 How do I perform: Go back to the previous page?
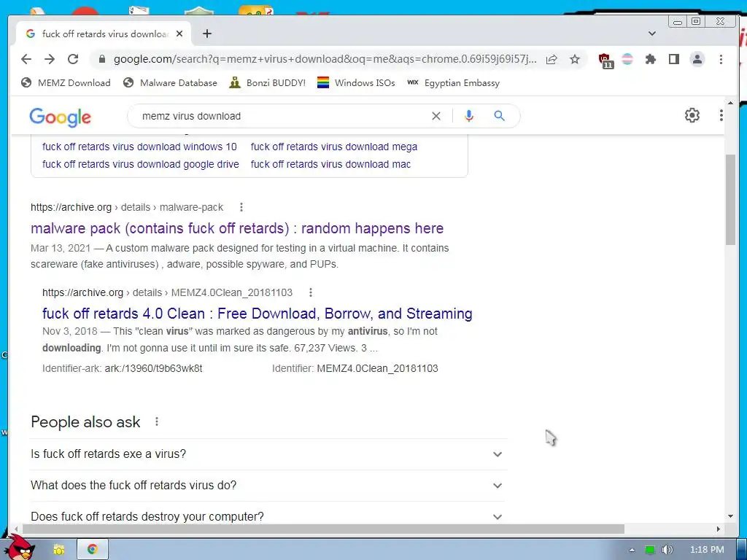coord(26,59)
